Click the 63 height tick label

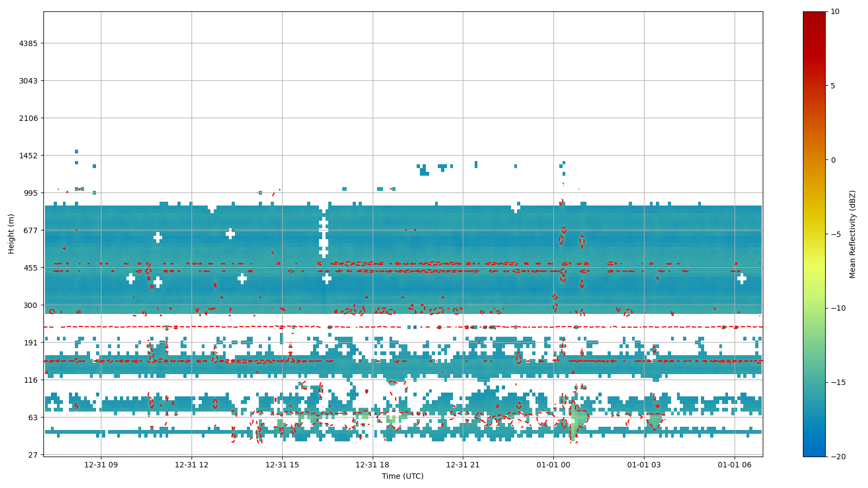point(33,418)
